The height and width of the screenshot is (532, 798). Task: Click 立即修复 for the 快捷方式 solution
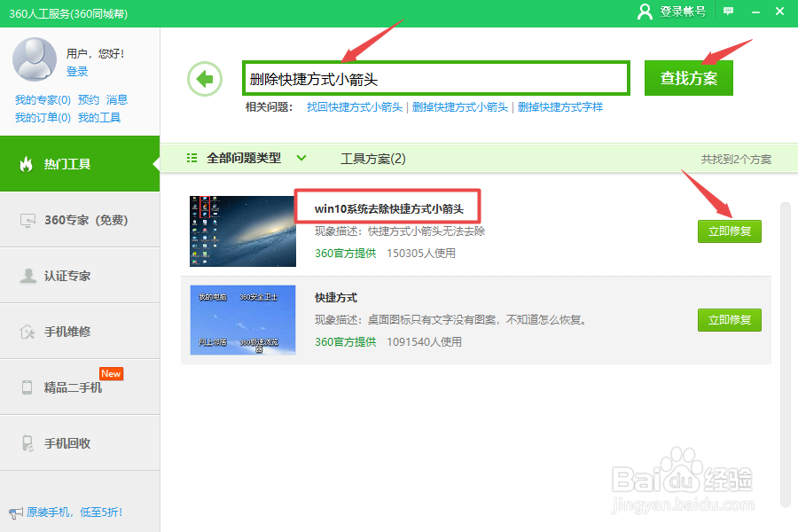(x=730, y=320)
